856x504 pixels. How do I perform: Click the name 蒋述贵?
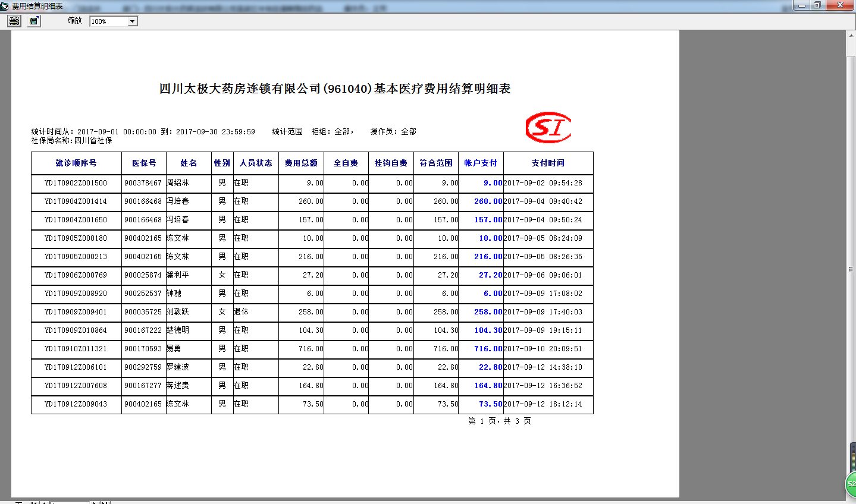(x=178, y=386)
